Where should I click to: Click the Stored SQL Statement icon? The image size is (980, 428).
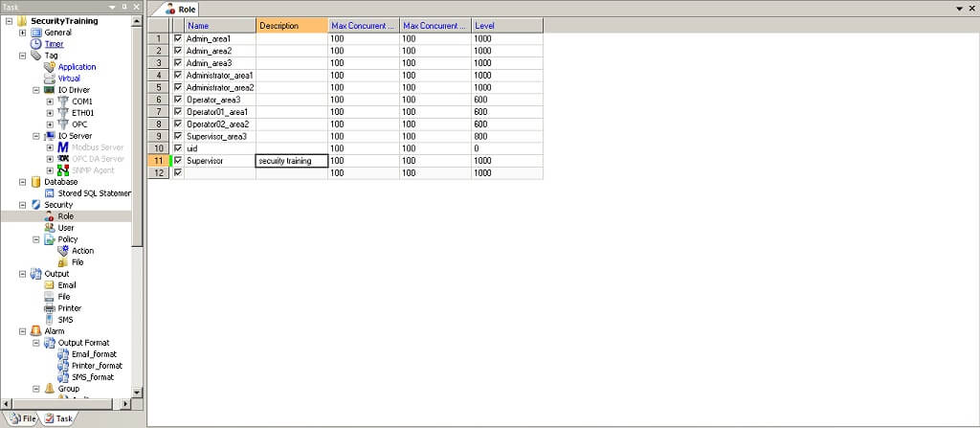click(50, 193)
